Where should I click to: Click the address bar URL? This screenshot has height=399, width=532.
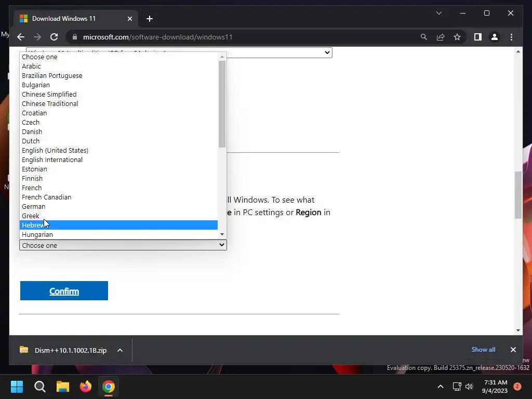[158, 37]
